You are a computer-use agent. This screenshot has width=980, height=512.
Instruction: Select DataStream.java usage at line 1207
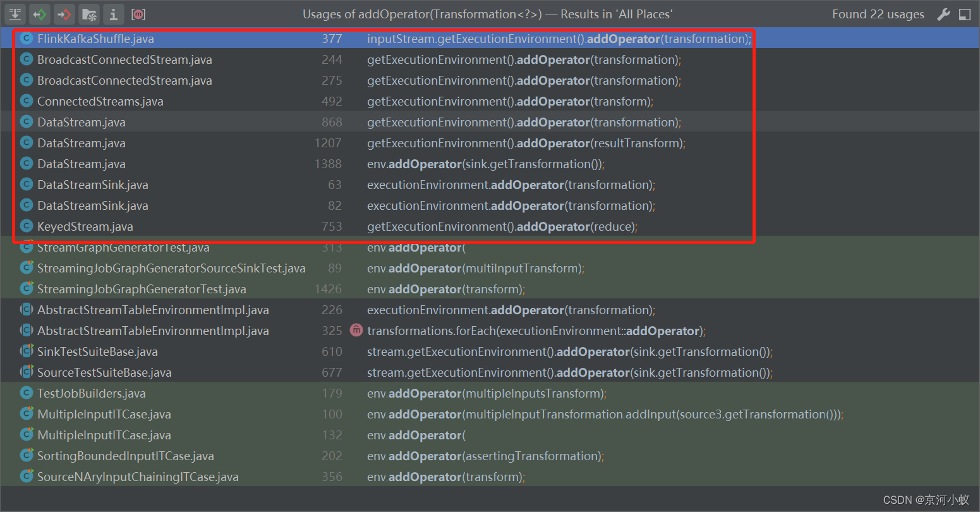pyautogui.click(x=490, y=143)
